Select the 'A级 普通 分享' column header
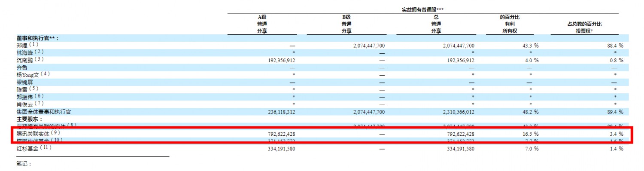Viewport: 644px width, 171px height. 262,24
